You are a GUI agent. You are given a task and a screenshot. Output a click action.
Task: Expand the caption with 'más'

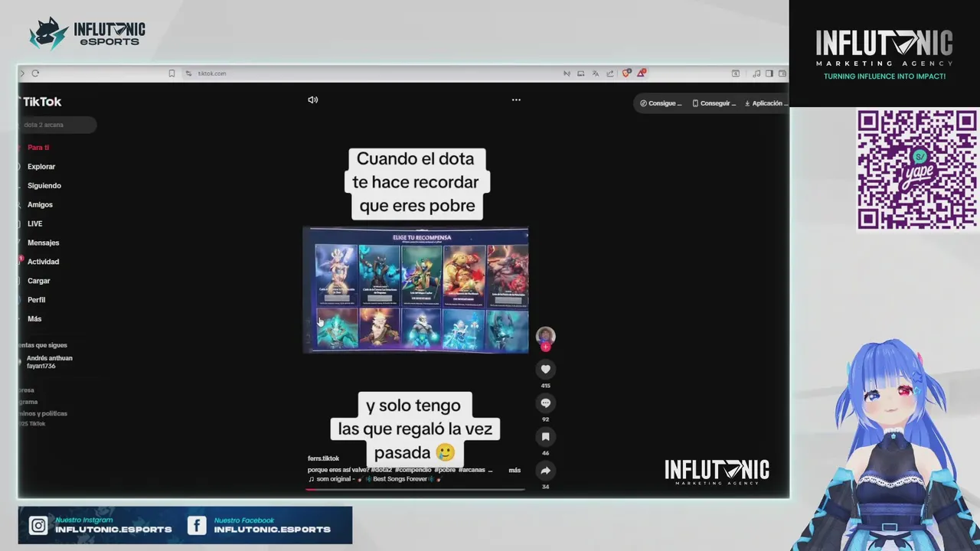pyautogui.click(x=514, y=470)
